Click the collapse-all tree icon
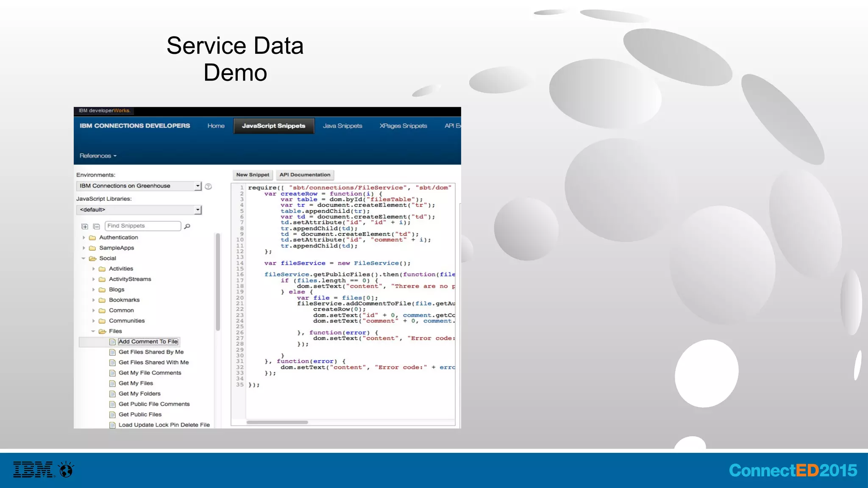Image resolution: width=868 pixels, height=488 pixels. [x=97, y=227]
